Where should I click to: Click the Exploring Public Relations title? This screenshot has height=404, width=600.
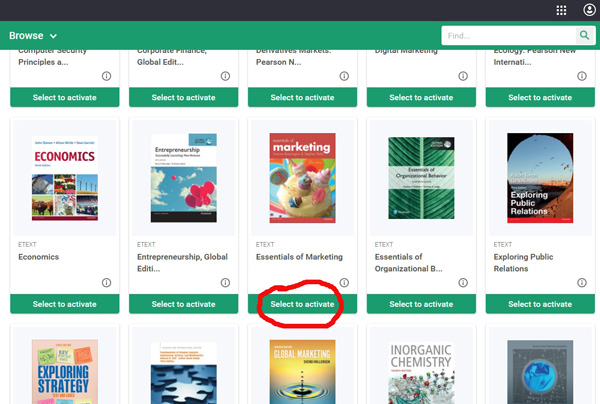point(523,262)
